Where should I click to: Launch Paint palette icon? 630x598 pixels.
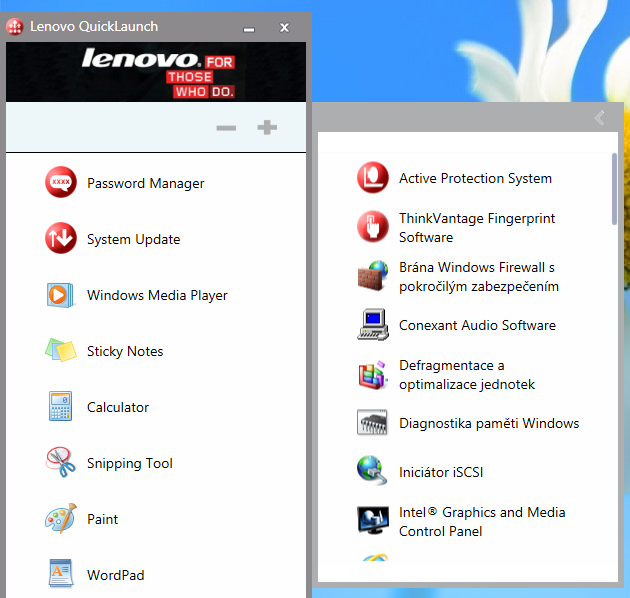[x=61, y=518]
